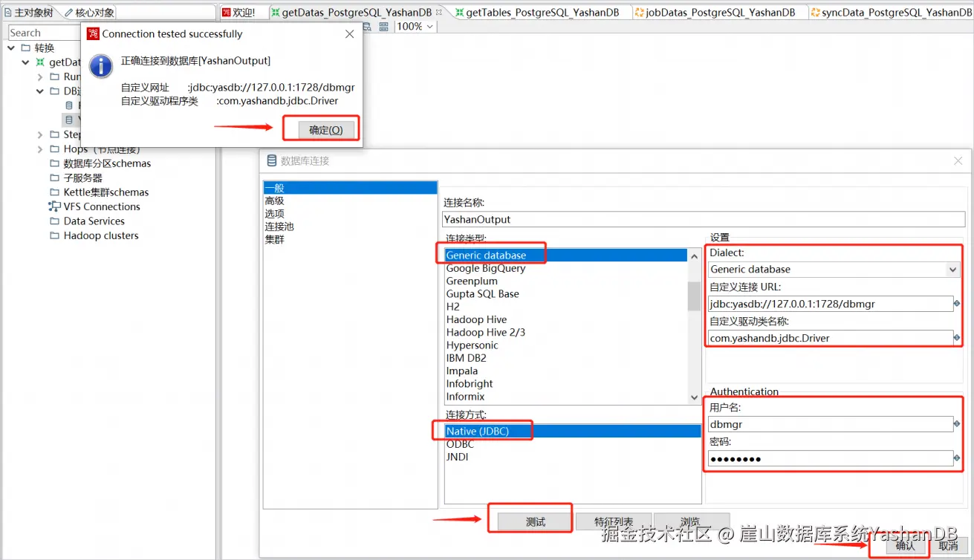This screenshot has height=560, width=974.
Task: Click the folder icon of 数据库分区schemas
Action: point(54,163)
